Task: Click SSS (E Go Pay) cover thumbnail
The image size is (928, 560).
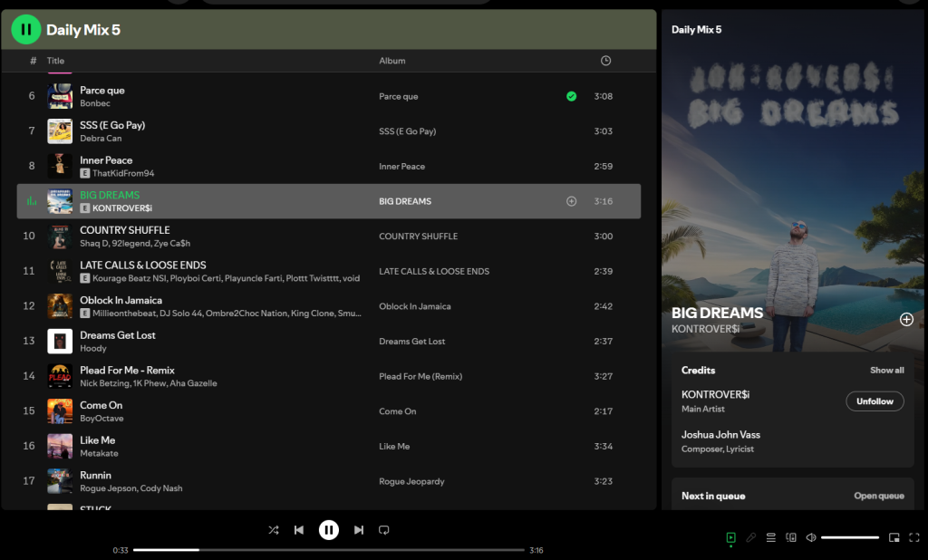Action: (60, 130)
